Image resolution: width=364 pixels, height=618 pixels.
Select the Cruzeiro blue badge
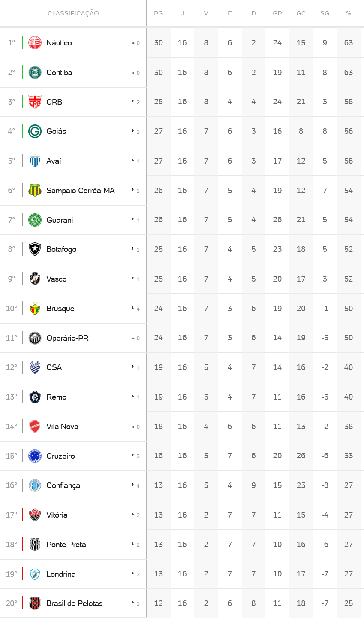click(x=35, y=456)
